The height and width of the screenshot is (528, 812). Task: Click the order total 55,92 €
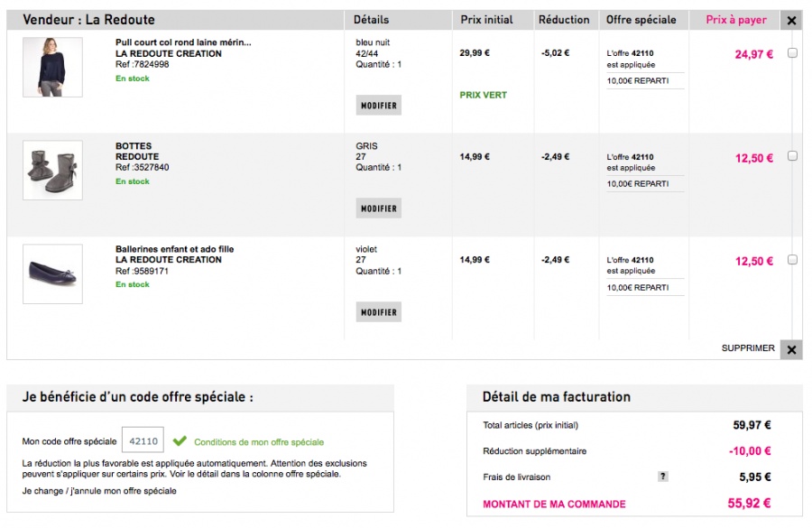[749, 503]
